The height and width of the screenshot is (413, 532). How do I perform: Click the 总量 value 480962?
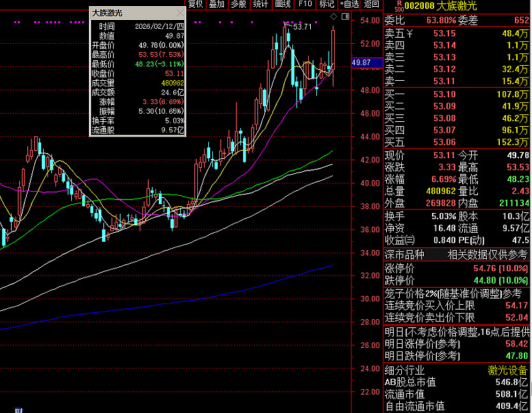point(441,191)
